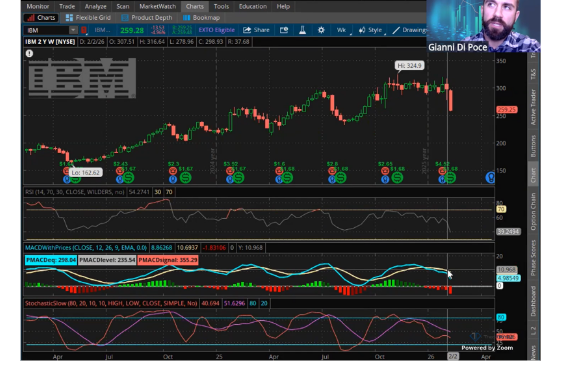Viewport: 561px width, 368px height.
Task: Open the Bookmap subtab
Action: 201,18
